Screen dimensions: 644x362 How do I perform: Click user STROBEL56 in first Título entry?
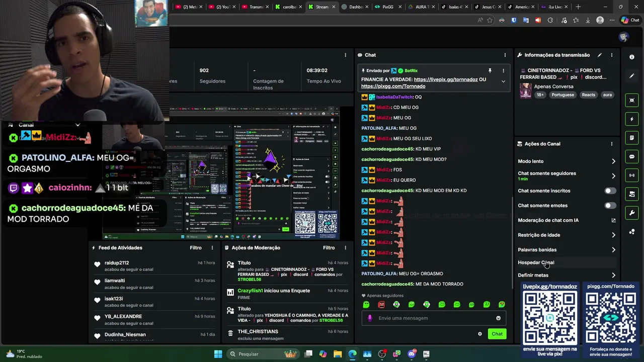pyautogui.click(x=249, y=280)
